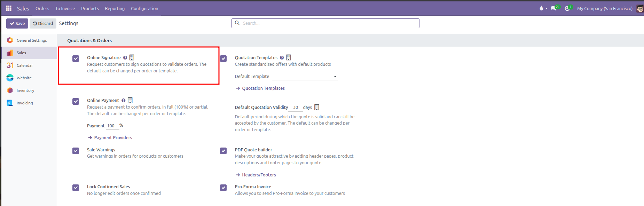The image size is (644, 206).
Task: Open the Reporting menu
Action: point(115,8)
